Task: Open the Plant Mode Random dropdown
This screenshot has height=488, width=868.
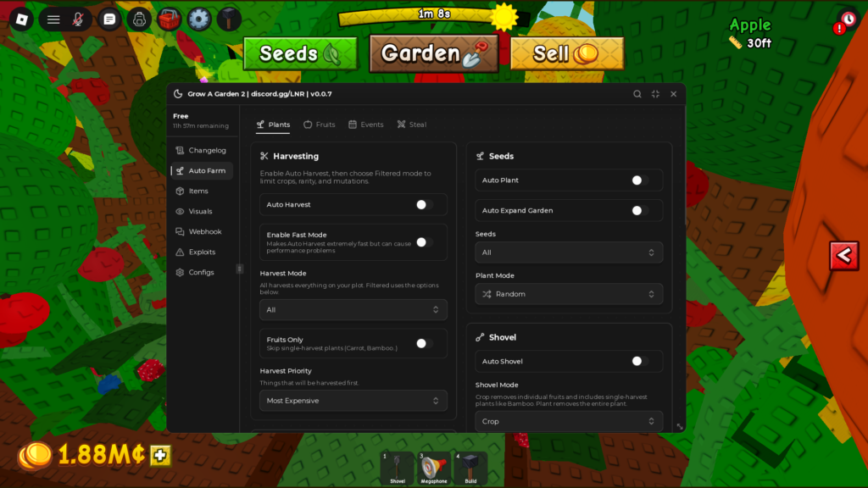Action: click(569, 294)
